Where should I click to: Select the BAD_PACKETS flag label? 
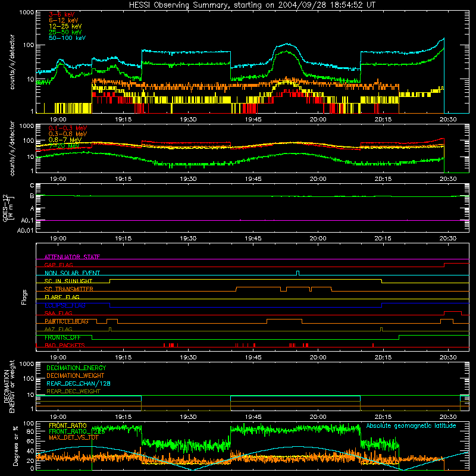pos(65,345)
